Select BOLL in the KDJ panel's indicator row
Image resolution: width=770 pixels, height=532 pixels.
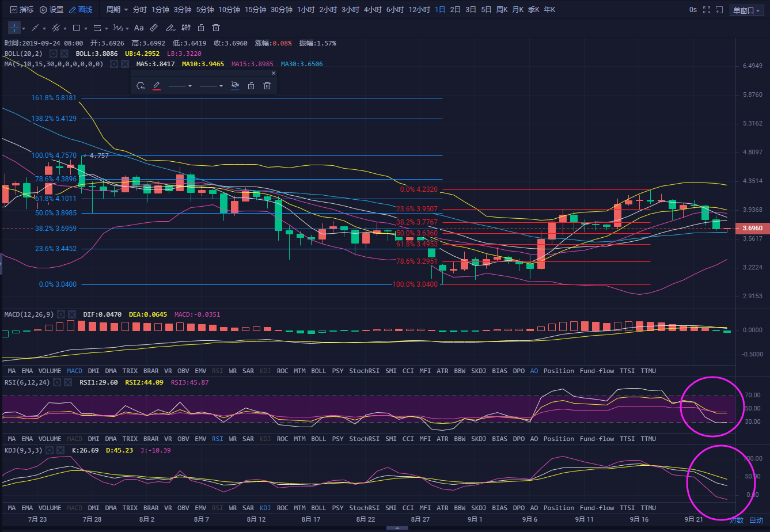pos(318,508)
